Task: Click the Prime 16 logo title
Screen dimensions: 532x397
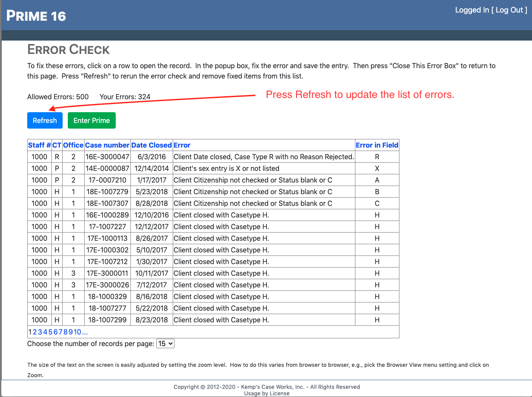Action: click(36, 16)
